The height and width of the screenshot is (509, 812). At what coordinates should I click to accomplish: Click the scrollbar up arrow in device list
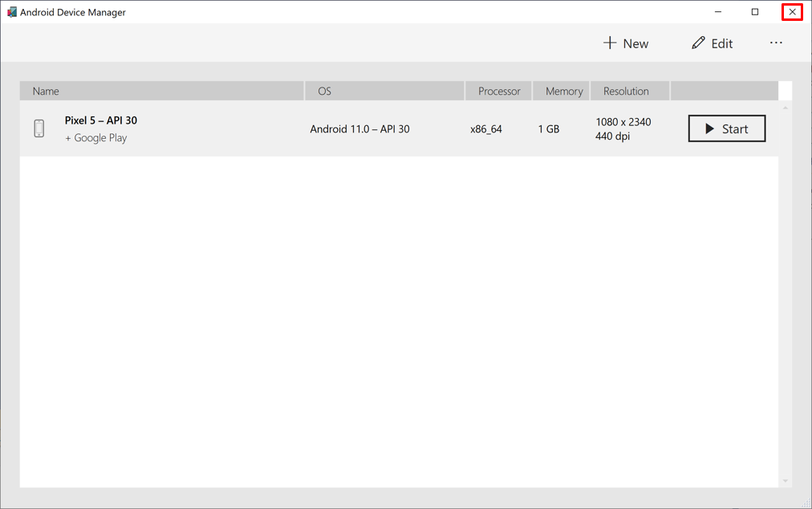[x=786, y=108]
